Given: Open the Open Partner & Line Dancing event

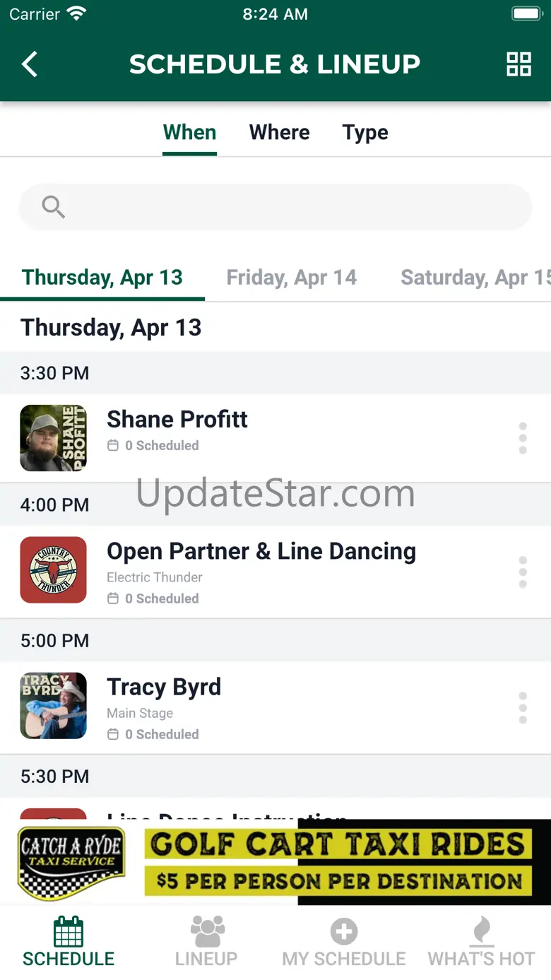Looking at the screenshot, I should point(261,552).
